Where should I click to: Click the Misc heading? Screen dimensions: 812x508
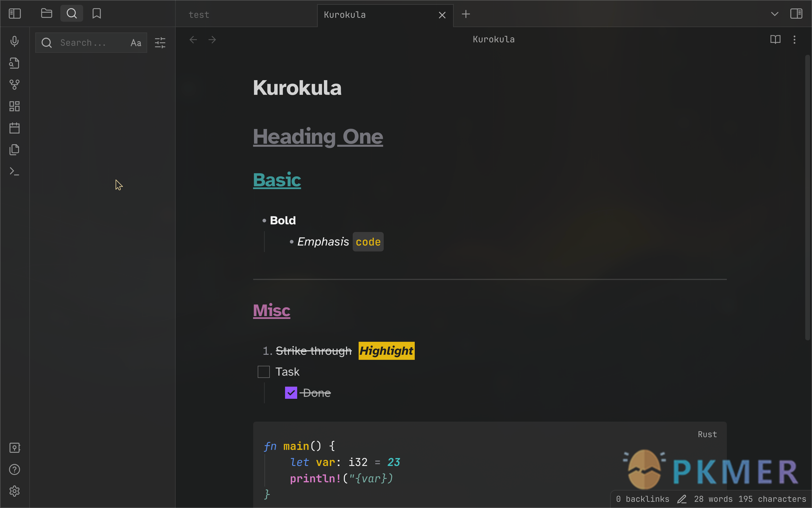click(x=272, y=310)
